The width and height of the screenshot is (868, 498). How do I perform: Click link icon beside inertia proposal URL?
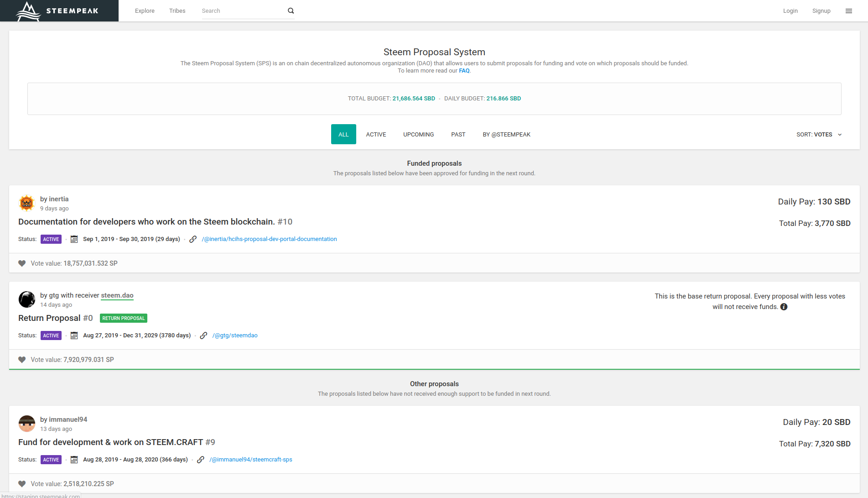click(x=193, y=239)
